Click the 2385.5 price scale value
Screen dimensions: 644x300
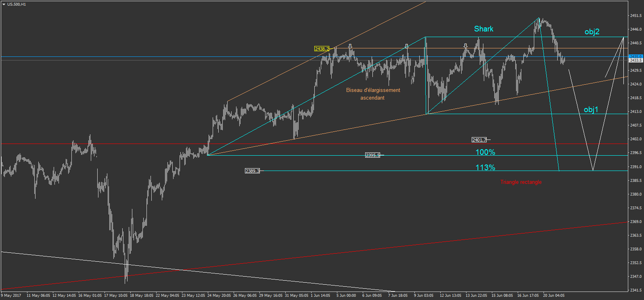click(x=636, y=181)
